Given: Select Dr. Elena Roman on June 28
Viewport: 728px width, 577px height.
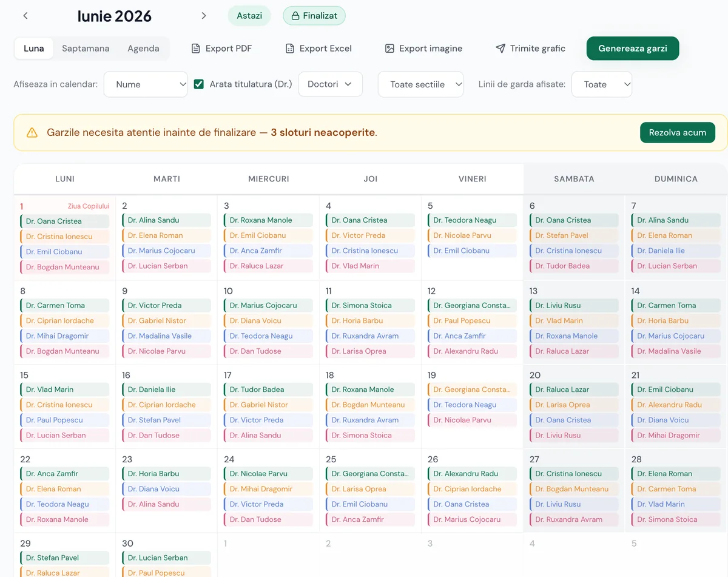Looking at the screenshot, I should click(676, 474).
